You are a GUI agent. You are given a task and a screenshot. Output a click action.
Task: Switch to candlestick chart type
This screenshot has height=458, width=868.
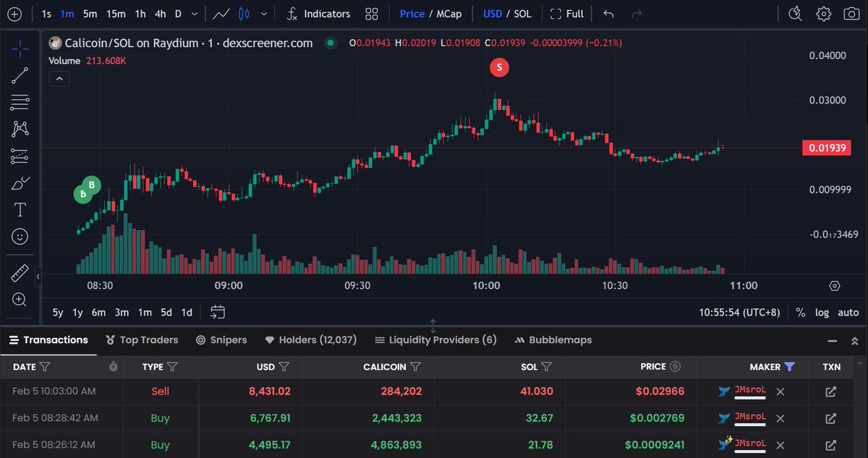coord(244,14)
